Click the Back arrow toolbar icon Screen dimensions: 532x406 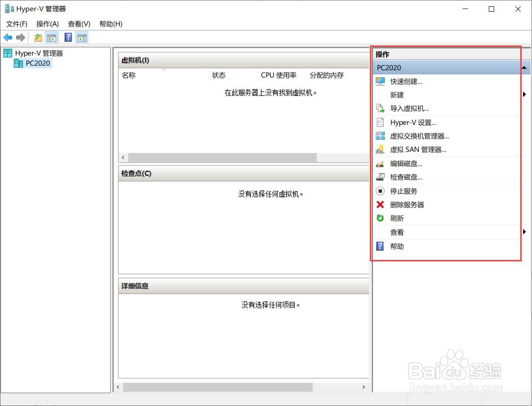pos(8,37)
